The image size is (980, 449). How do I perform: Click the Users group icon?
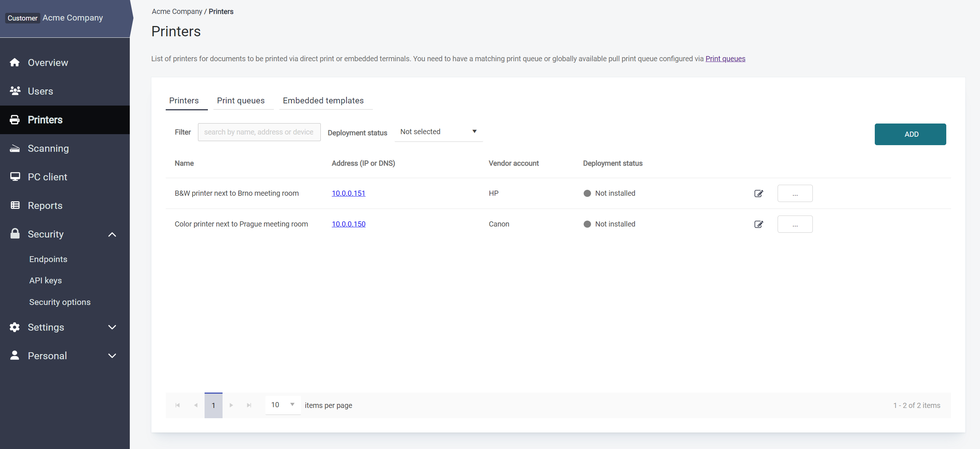tap(15, 91)
